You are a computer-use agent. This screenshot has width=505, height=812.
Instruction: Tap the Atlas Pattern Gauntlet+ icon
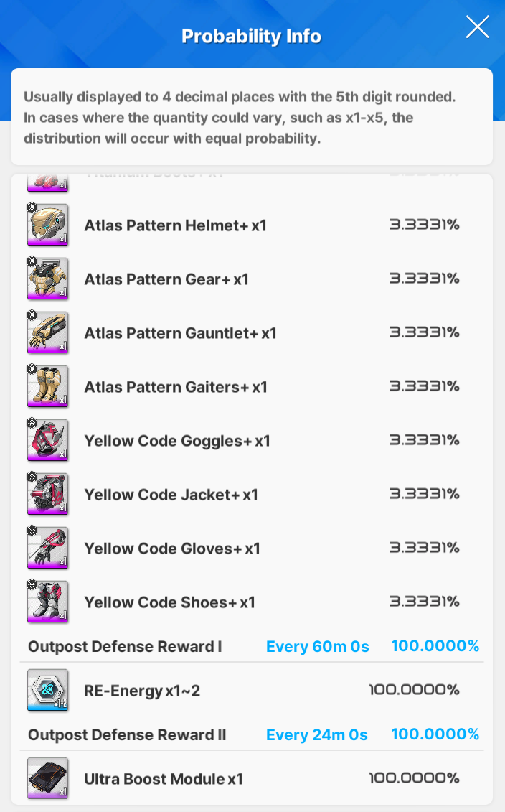coord(48,332)
